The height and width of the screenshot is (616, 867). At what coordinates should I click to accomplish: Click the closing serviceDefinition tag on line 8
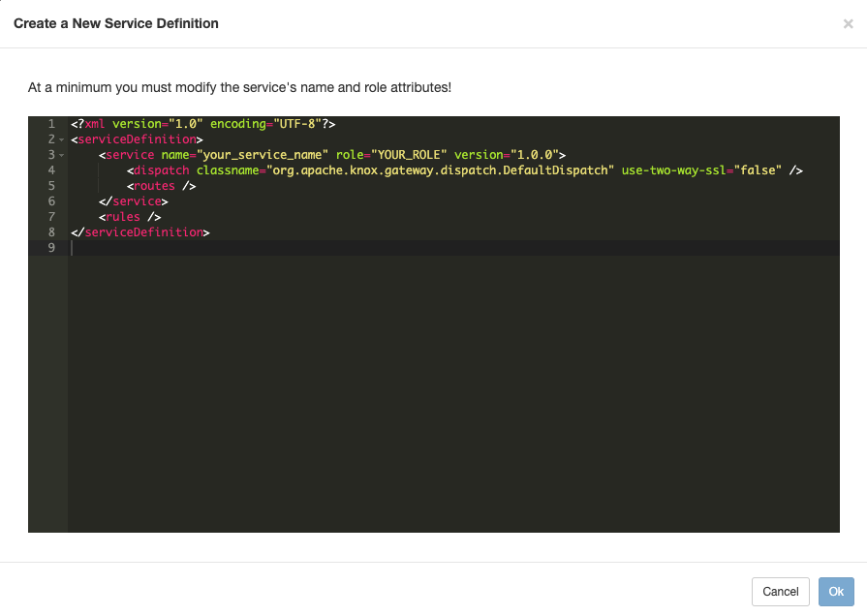(143, 232)
